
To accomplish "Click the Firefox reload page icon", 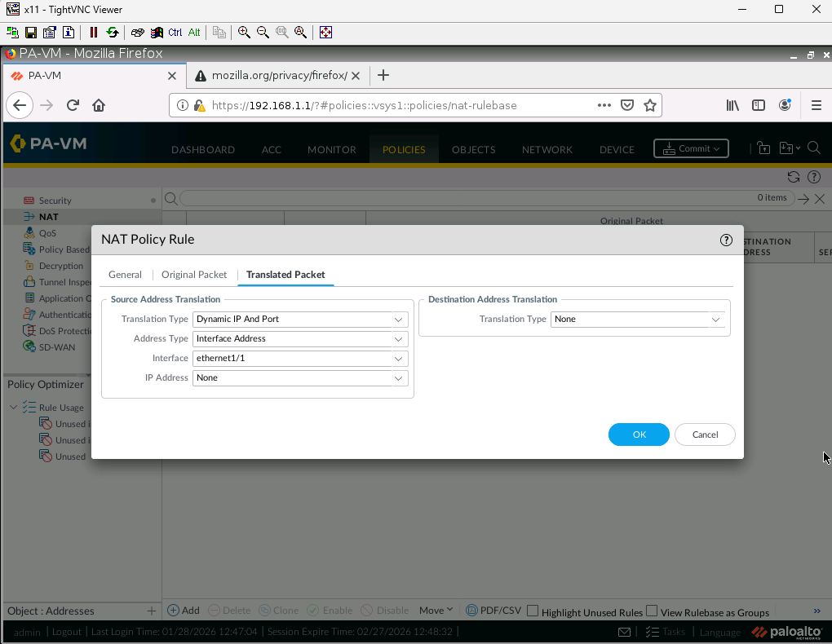I will 73,105.
